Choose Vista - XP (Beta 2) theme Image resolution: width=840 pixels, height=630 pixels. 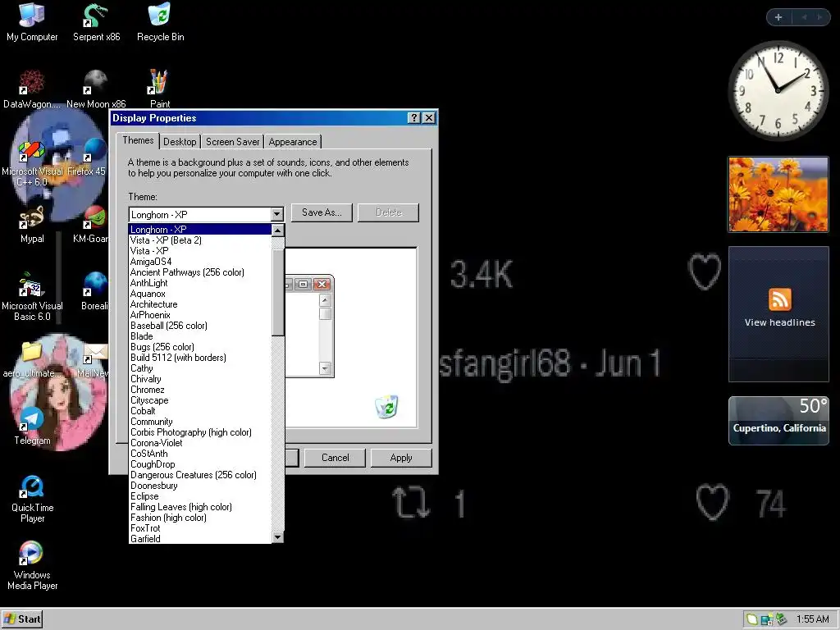click(x=200, y=240)
